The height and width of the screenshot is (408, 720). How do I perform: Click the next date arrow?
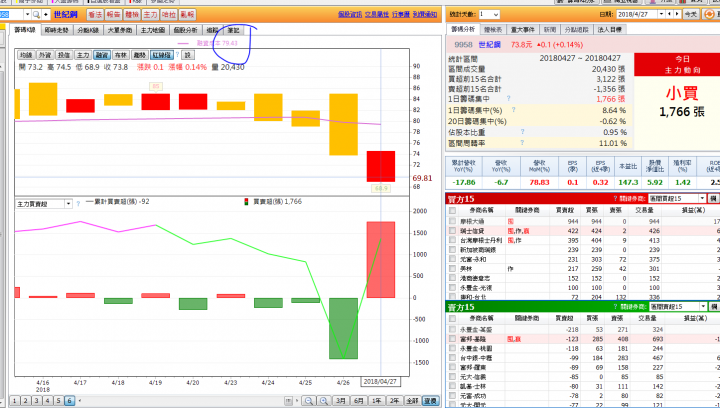click(x=677, y=14)
